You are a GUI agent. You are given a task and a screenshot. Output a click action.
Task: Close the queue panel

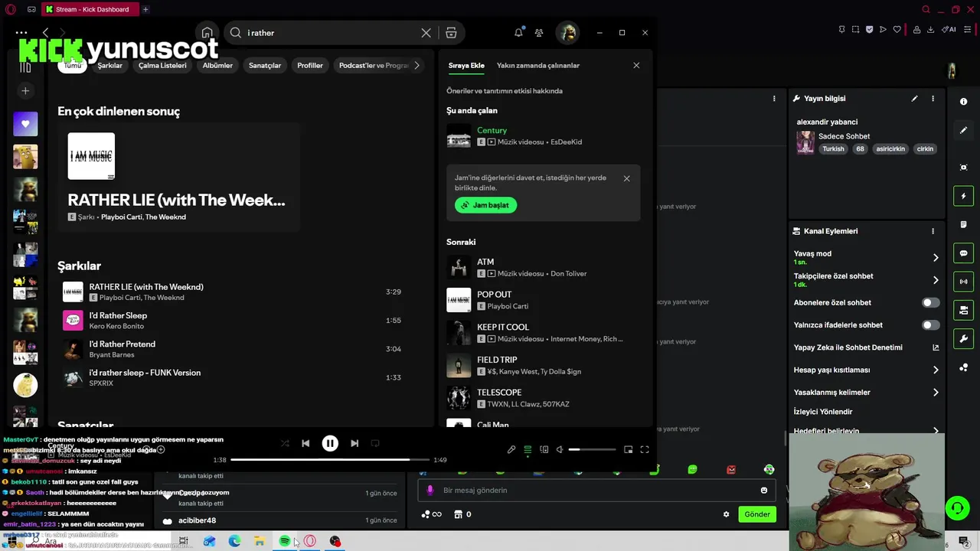coord(636,65)
